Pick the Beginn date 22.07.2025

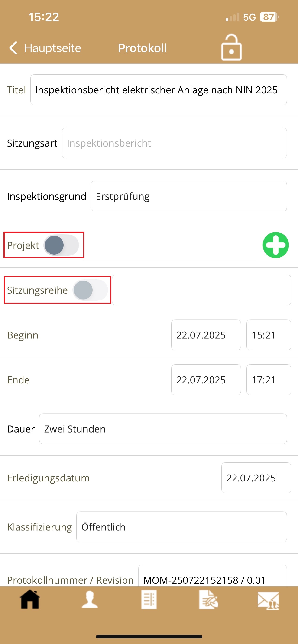[206, 335]
